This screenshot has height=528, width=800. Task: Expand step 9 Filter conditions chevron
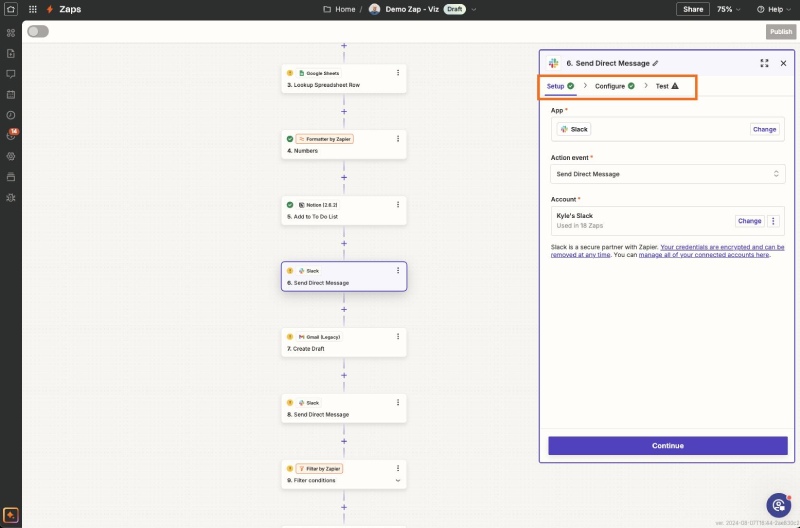pos(398,481)
